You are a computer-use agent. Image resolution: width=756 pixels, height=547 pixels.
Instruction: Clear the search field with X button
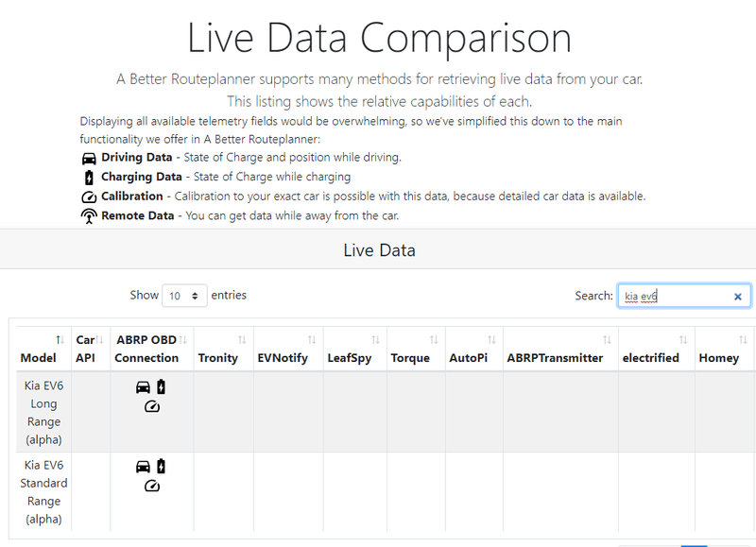[738, 297]
